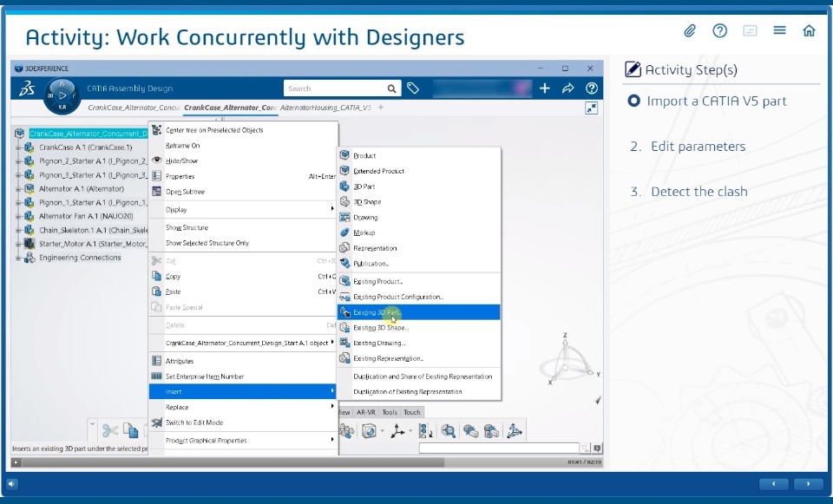Expand the CrankCase A.1 tree node
833x504 pixels.
tap(18, 147)
